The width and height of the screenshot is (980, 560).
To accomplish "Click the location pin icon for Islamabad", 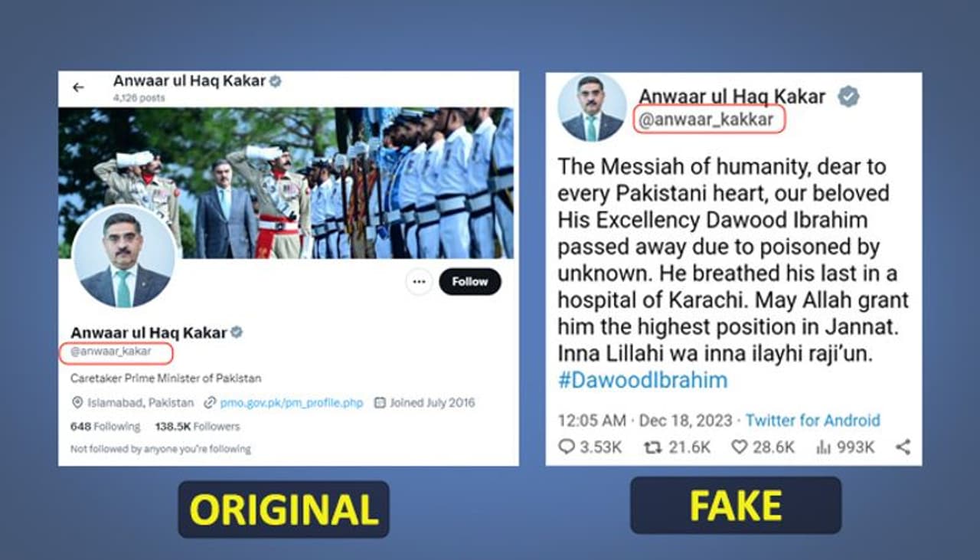I will tap(77, 402).
